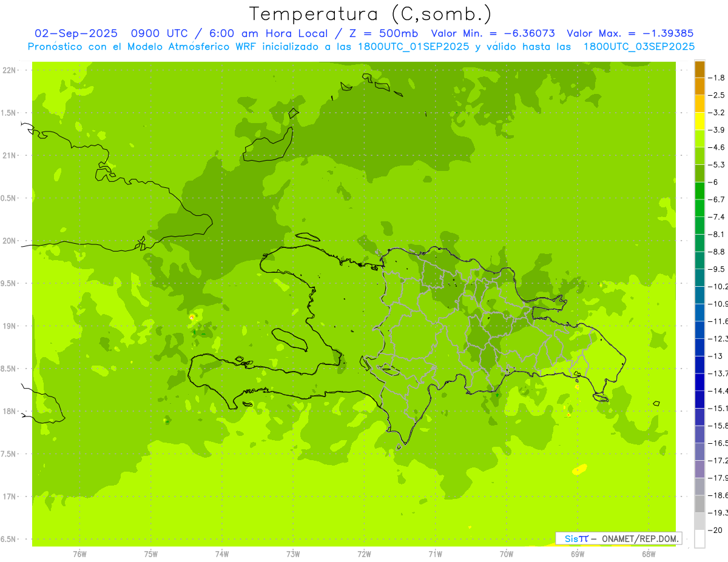The height and width of the screenshot is (562, 728).
Task: Click the '-8.8' color scale value
Action: pyautogui.click(x=716, y=252)
